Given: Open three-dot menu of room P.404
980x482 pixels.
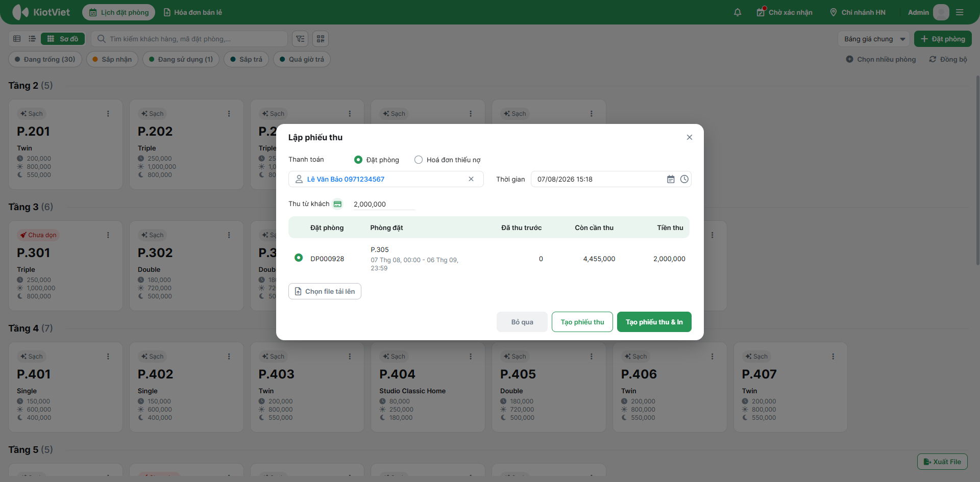Looking at the screenshot, I should point(471,357).
